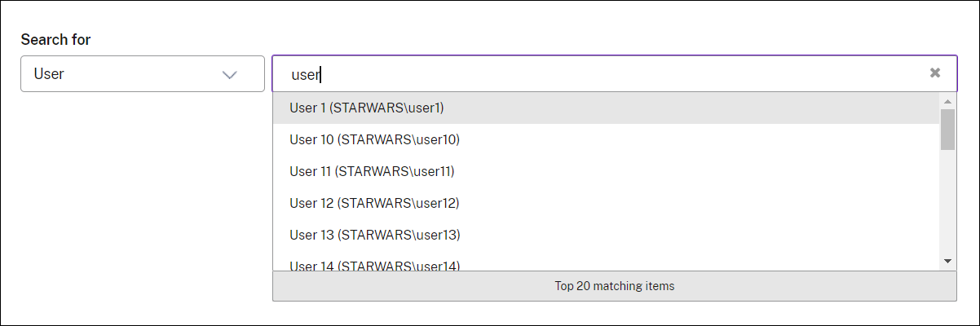Clear the search text with the X icon

point(935,73)
